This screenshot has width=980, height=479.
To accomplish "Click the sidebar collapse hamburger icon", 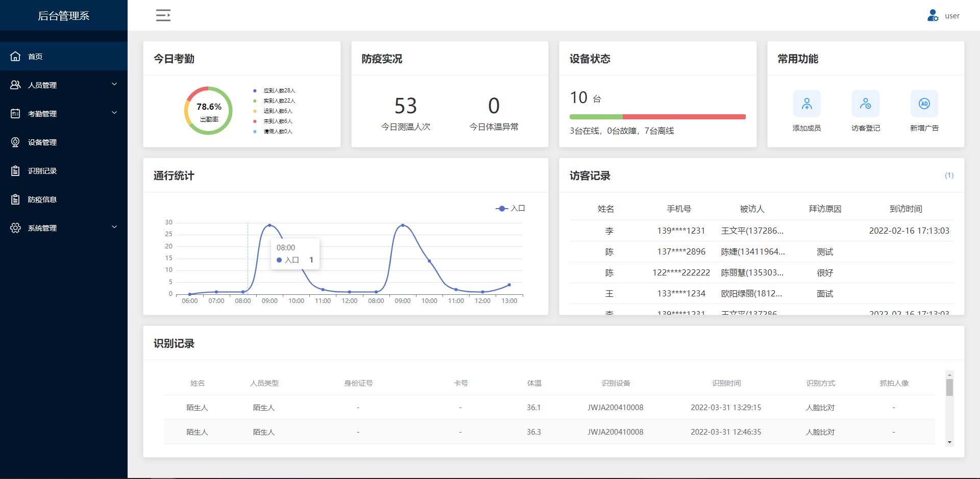I will [x=163, y=15].
